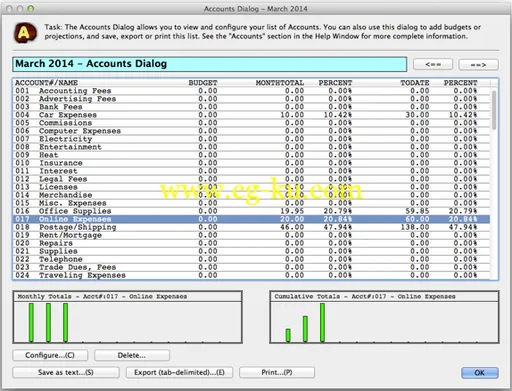Image resolution: width=512 pixels, height=391 pixels.
Task: Go to next month with ==> button
Action: coord(478,64)
